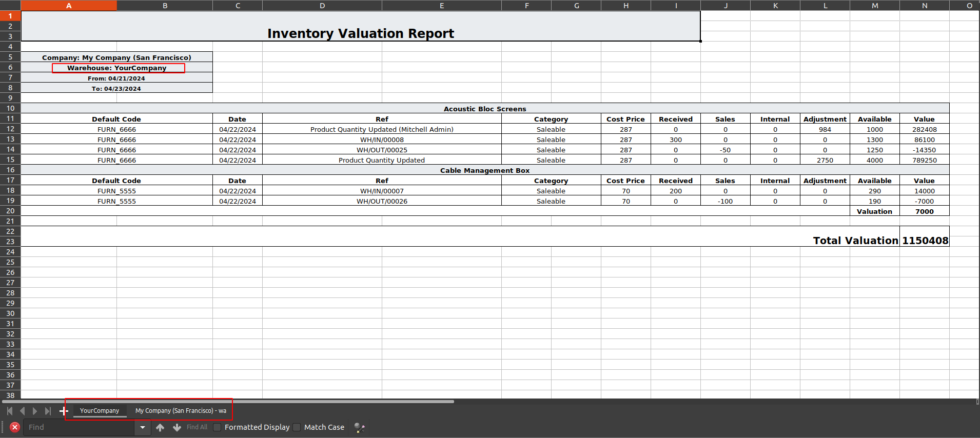980x438 pixels.
Task: Select row 23 header
Action: [x=10, y=242]
